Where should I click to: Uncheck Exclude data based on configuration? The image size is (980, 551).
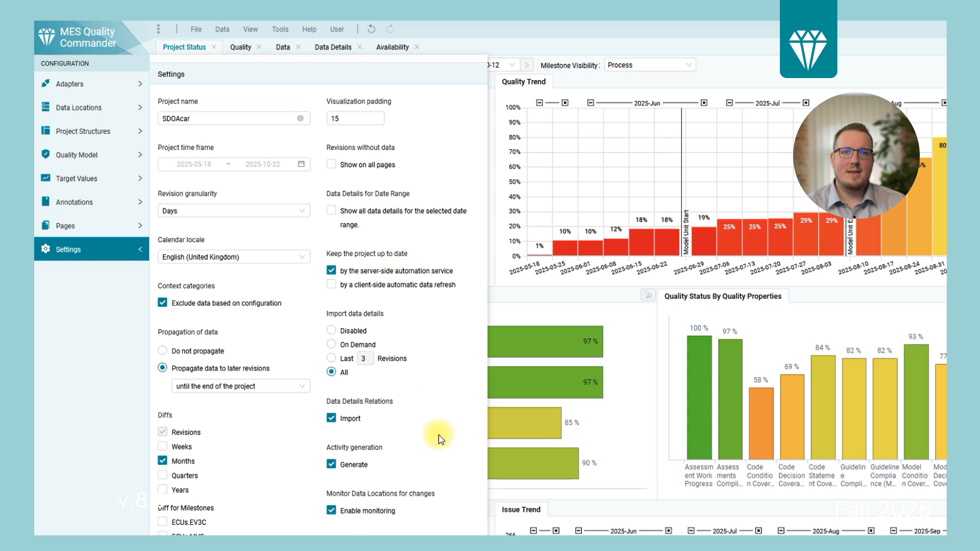(x=162, y=303)
